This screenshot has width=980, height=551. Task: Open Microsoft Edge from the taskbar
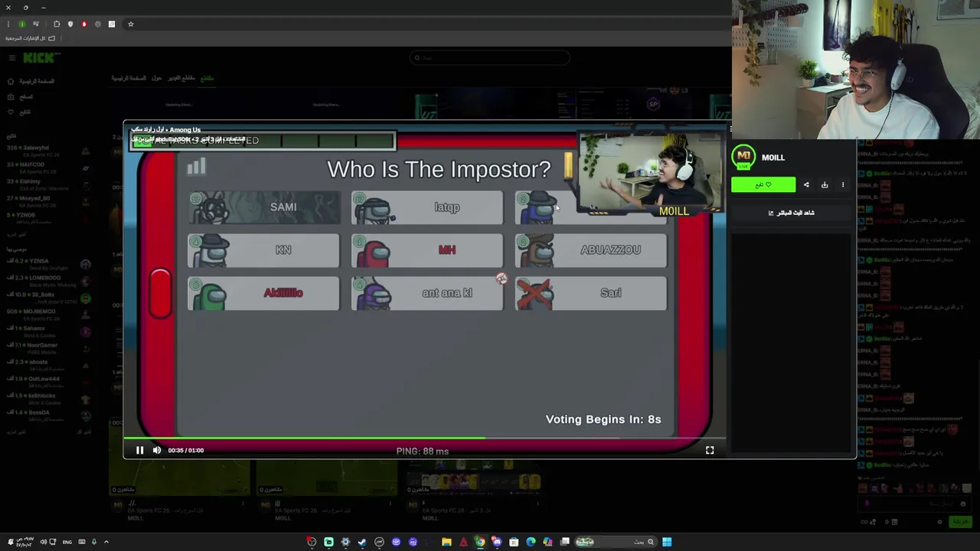click(531, 542)
